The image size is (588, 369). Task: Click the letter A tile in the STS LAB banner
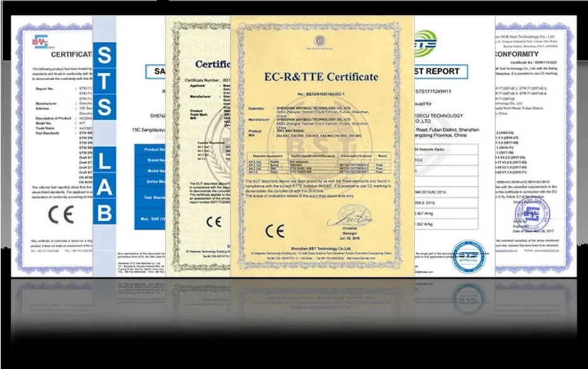(104, 187)
